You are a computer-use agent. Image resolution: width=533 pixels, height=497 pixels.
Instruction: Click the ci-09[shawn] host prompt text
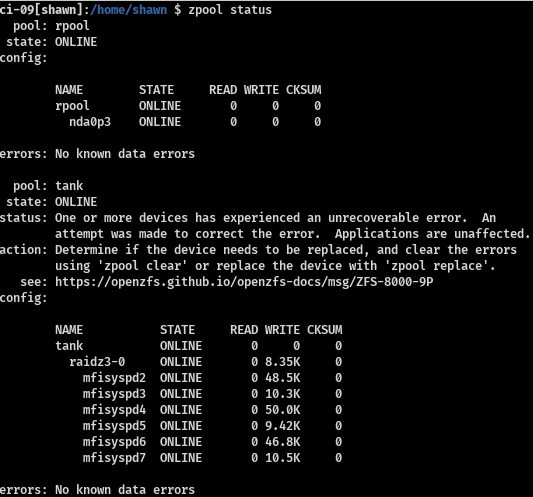pyautogui.click(x=42, y=10)
